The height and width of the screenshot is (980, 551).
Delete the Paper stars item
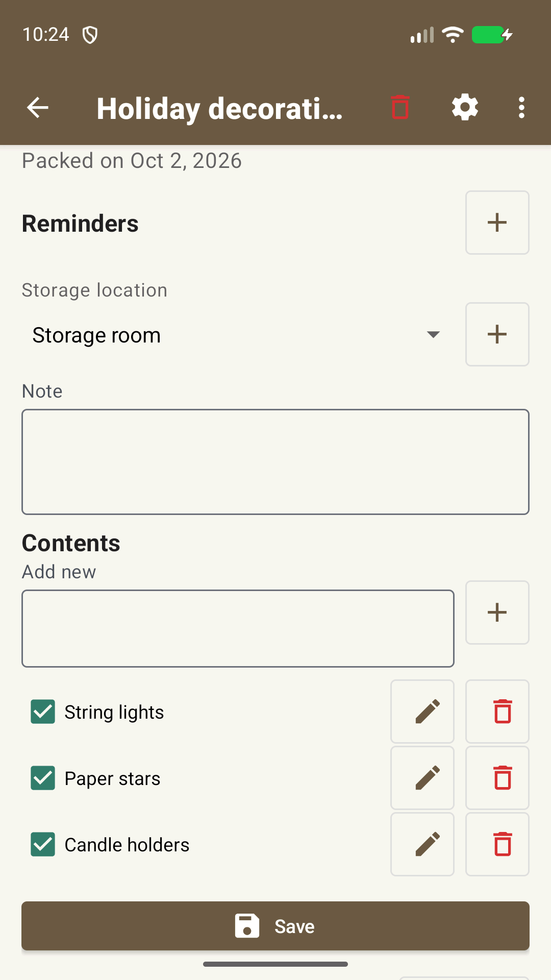click(497, 778)
